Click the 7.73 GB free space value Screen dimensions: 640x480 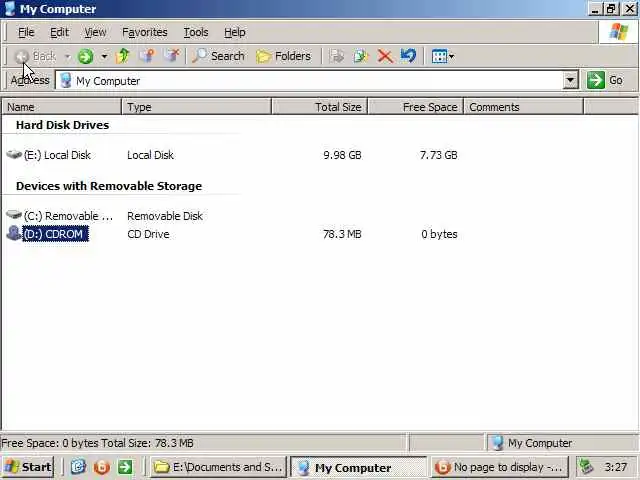click(439, 155)
